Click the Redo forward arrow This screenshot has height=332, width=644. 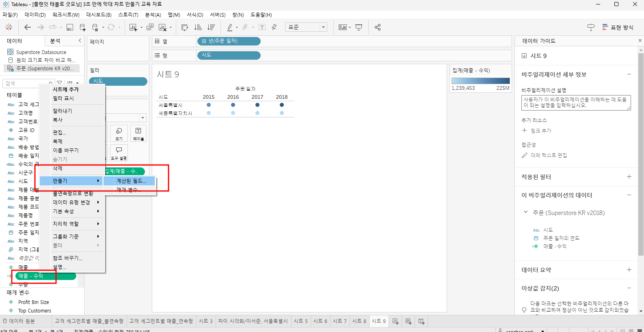(40, 27)
